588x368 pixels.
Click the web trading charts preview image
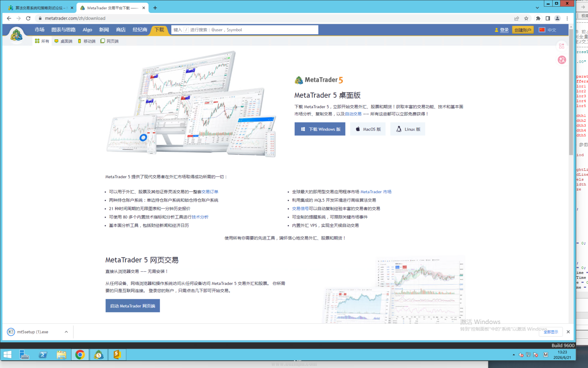click(394, 290)
